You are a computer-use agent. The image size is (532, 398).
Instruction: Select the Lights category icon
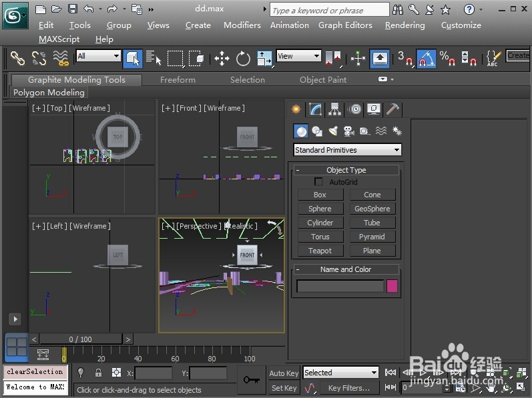[333, 131]
